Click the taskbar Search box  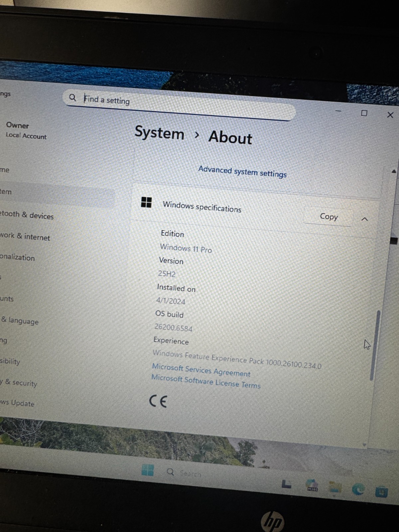click(x=185, y=472)
